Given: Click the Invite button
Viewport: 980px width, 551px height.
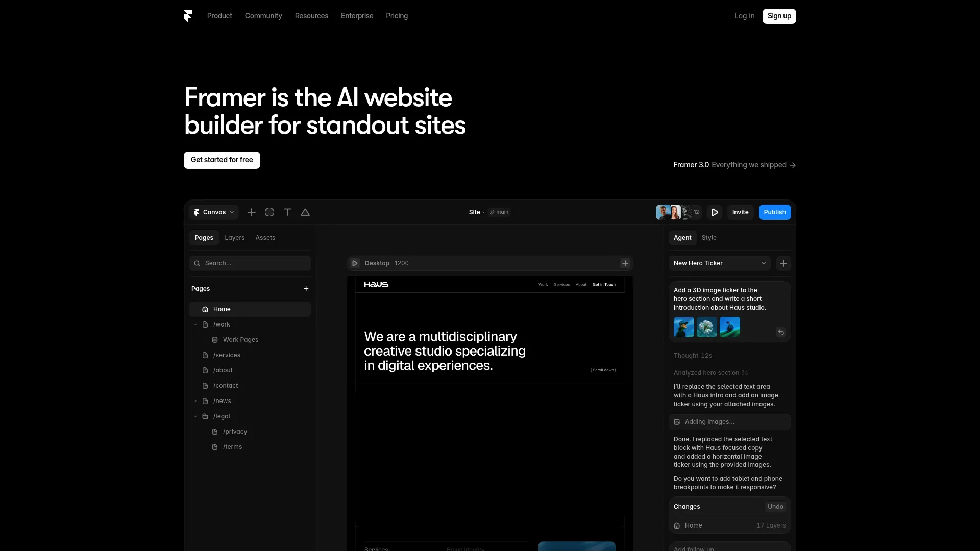Looking at the screenshot, I should [x=741, y=212].
